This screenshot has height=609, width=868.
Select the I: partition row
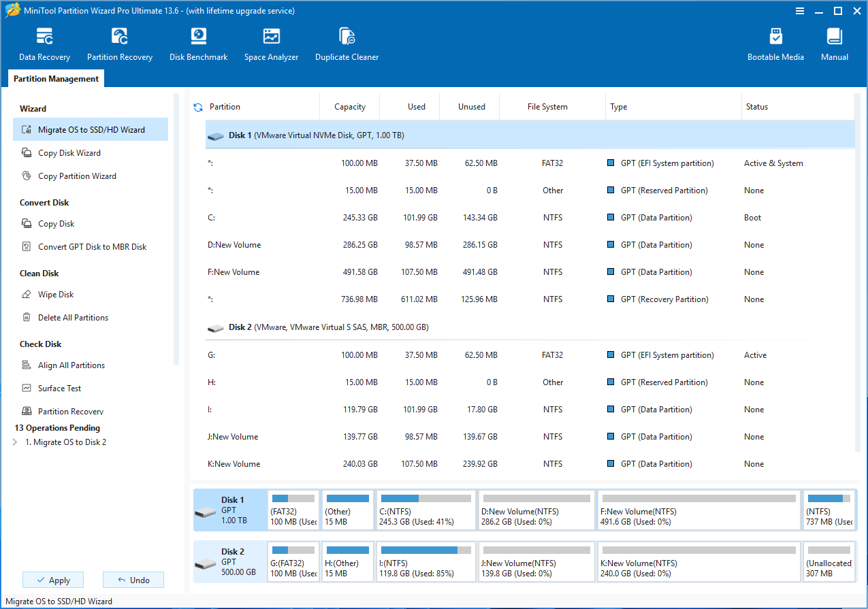click(x=530, y=410)
